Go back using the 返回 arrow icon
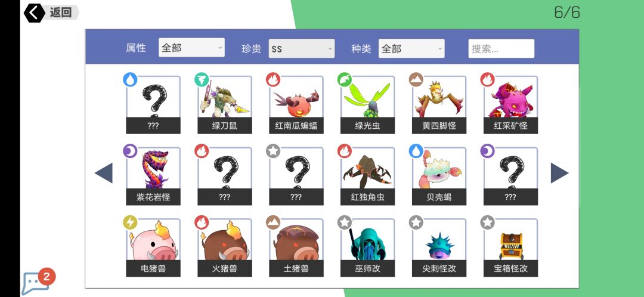 (35, 13)
